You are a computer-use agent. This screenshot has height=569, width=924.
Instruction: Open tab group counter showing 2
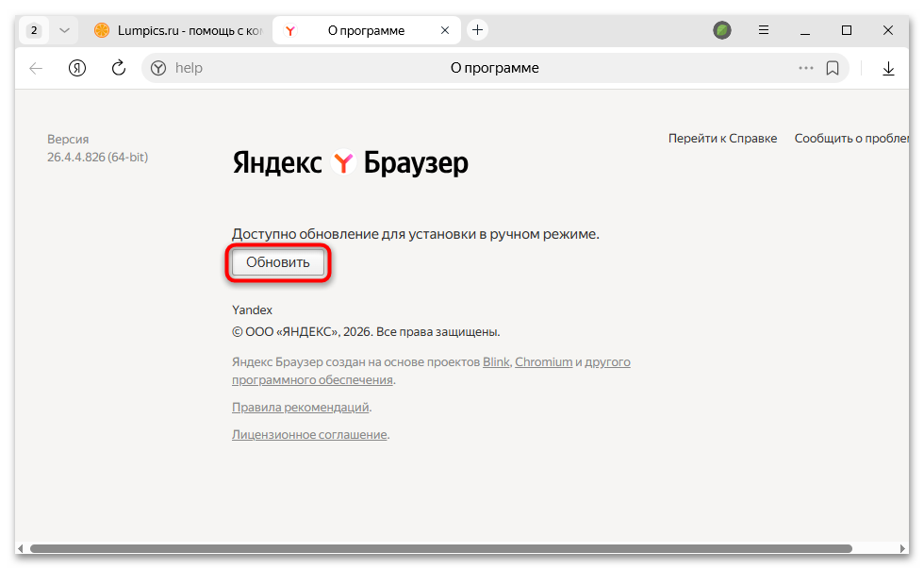click(34, 30)
